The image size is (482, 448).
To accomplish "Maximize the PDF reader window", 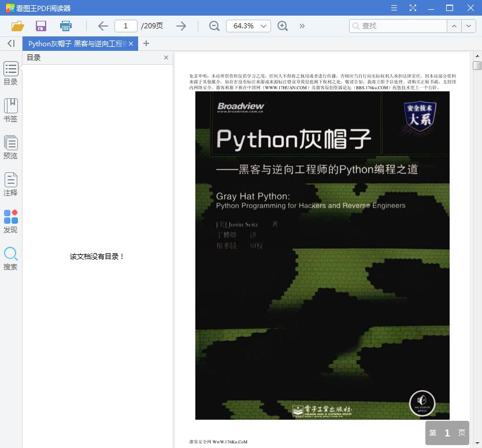I will point(450,8).
